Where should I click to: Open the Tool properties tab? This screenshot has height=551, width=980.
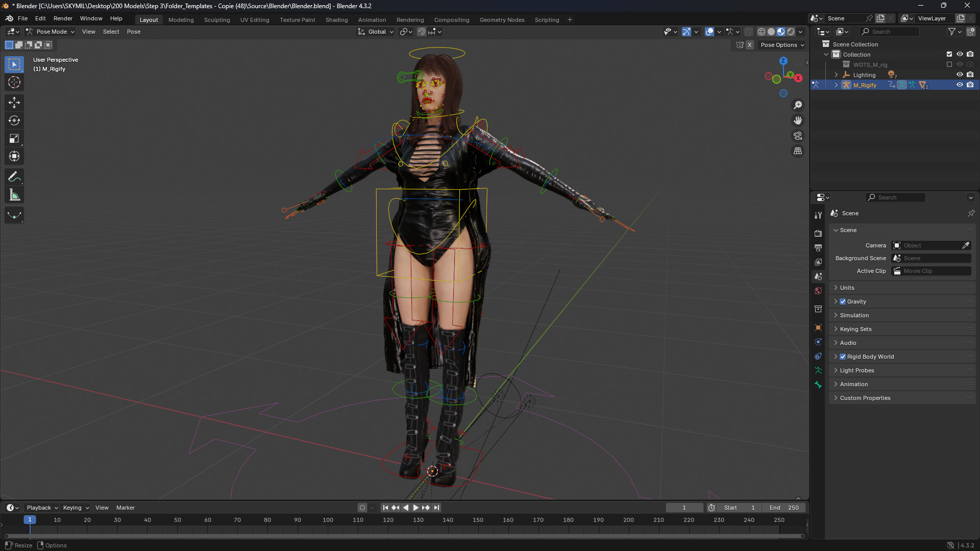pyautogui.click(x=818, y=215)
